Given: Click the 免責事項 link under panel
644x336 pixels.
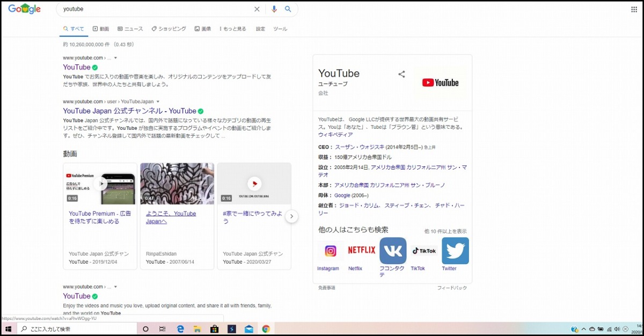Looking at the screenshot, I should click(x=326, y=288).
